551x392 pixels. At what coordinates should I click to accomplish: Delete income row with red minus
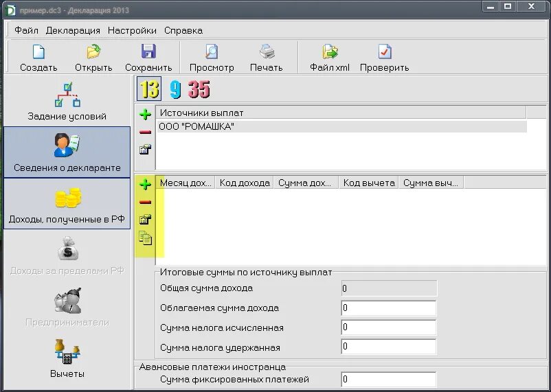click(x=145, y=203)
